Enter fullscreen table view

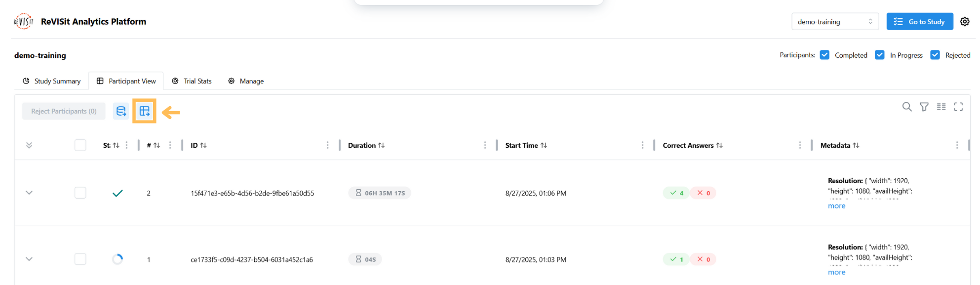coord(958,107)
